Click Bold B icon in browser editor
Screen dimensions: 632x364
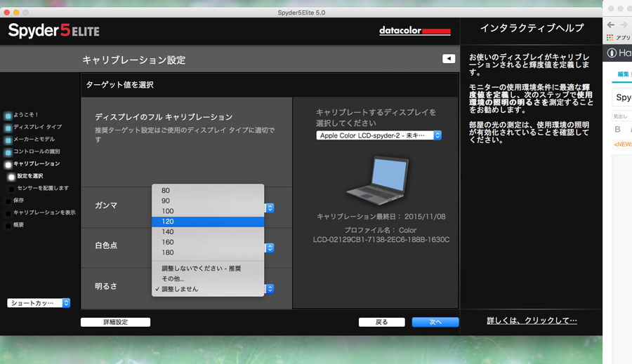[x=617, y=129]
